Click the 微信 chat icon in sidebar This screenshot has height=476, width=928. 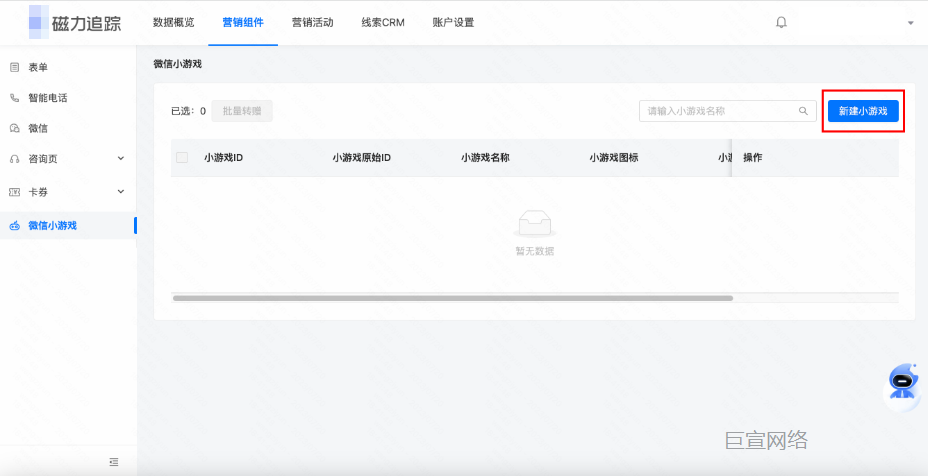coord(15,128)
